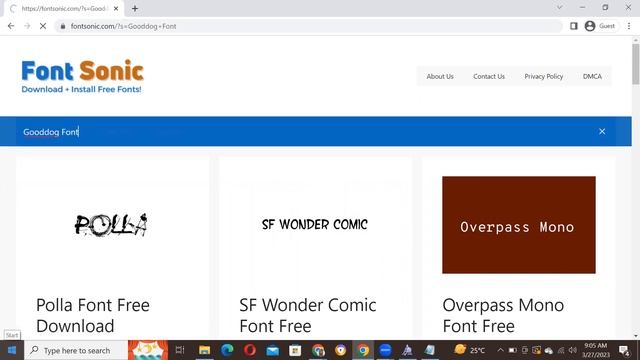Open a new browser tab
Screen dimensions: 640x360
coord(135,8)
